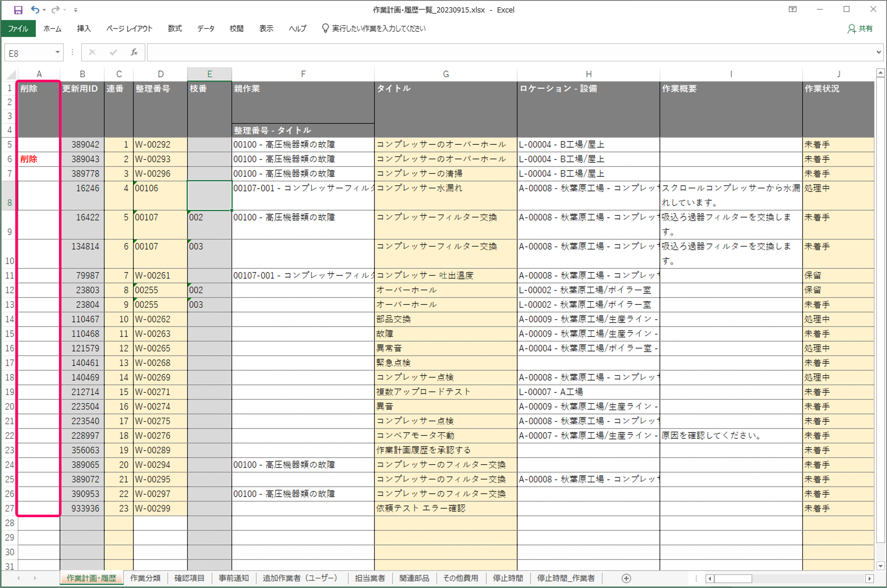Open Customize Quick Access Toolbar dropdown

click(x=75, y=10)
